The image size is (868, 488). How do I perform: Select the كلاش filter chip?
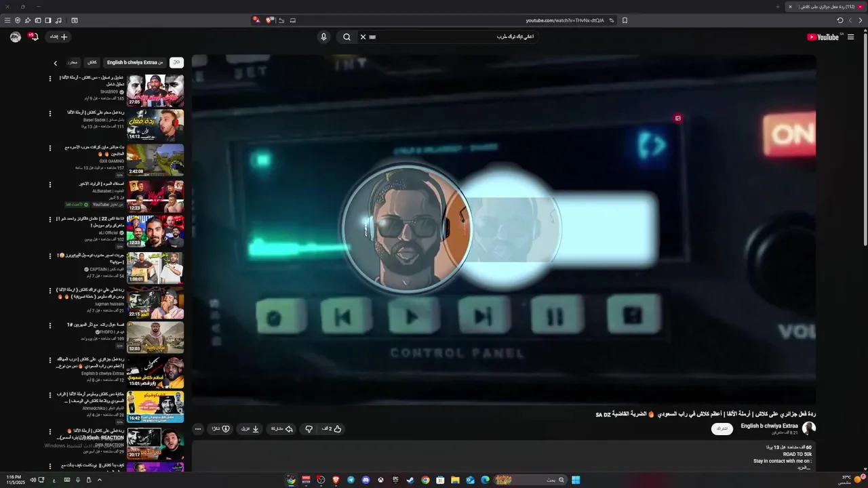(92, 62)
